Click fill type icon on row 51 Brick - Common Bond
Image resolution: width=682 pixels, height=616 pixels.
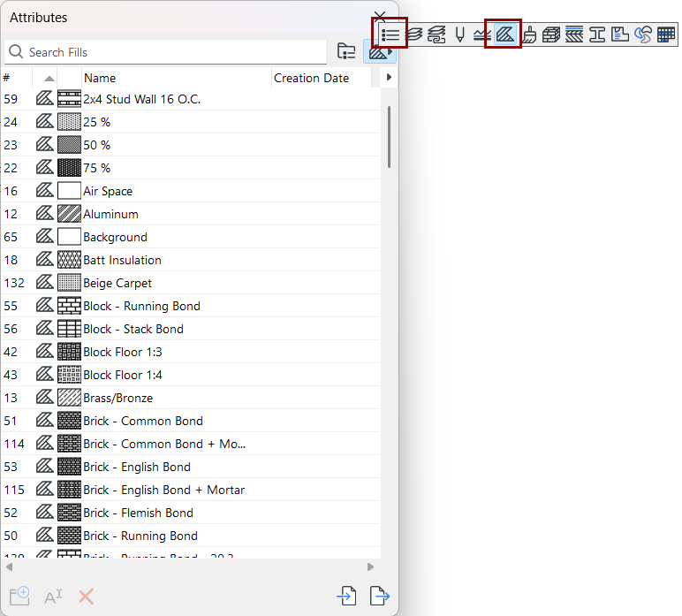[x=44, y=420]
